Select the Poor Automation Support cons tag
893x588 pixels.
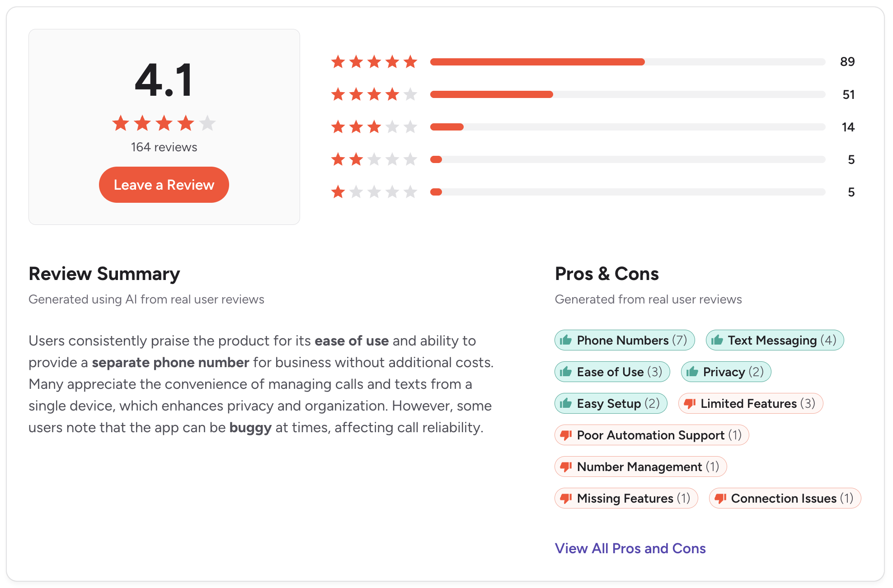(652, 435)
